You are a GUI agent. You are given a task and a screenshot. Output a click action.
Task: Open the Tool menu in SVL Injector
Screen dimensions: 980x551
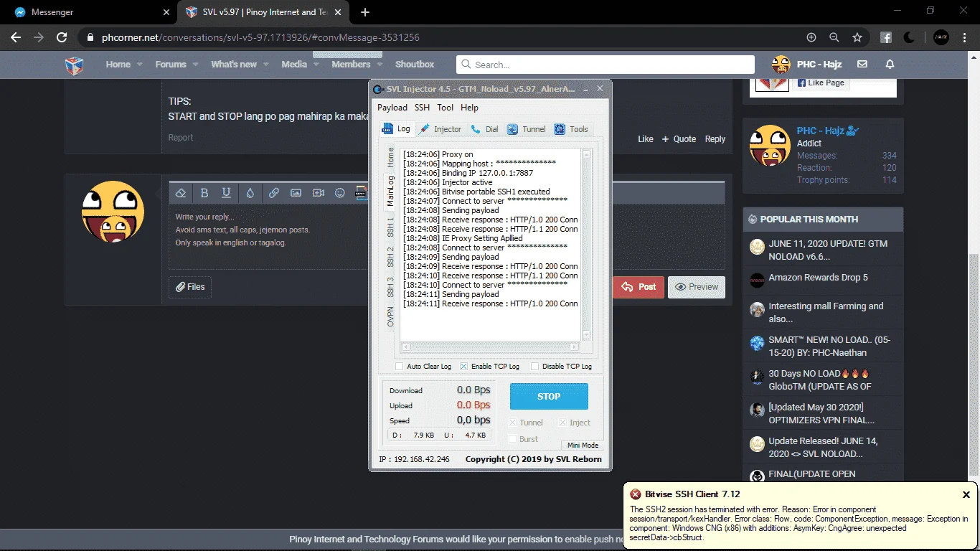click(x=446, y=108)
